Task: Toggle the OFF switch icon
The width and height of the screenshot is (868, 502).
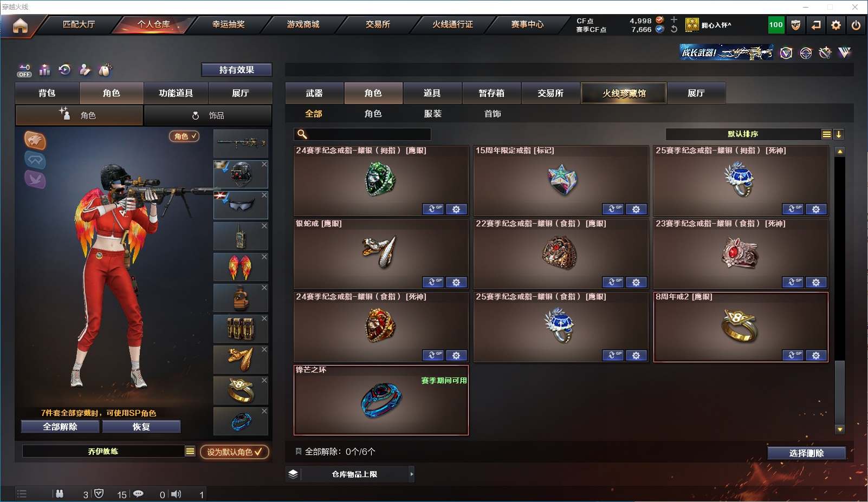Action: click(24, 70)
